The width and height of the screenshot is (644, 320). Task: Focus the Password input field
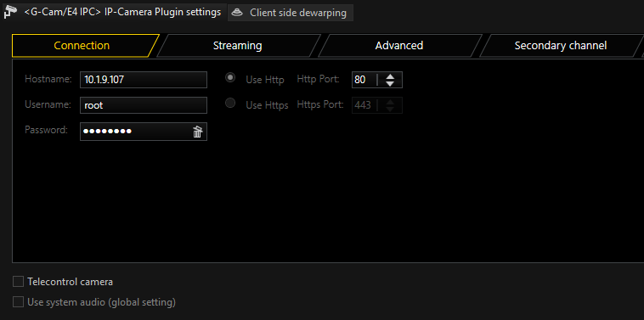click(x=136, y=132)
